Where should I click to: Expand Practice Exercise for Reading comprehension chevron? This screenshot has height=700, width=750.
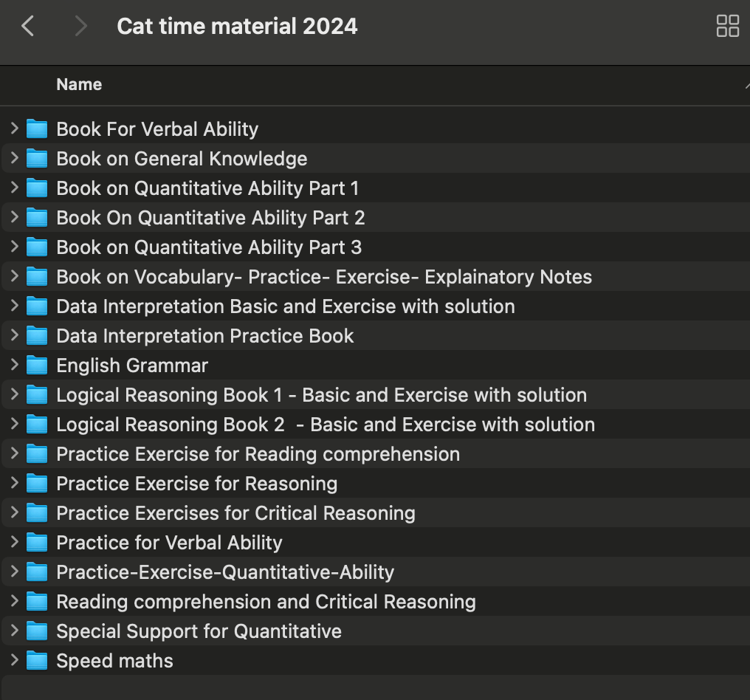pos(14,453)
